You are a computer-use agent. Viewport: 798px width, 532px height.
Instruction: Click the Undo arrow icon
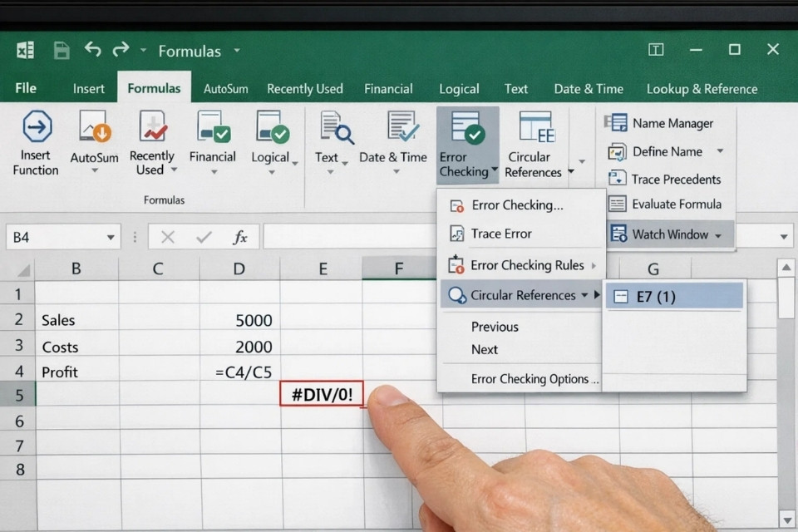click(92, 50)
